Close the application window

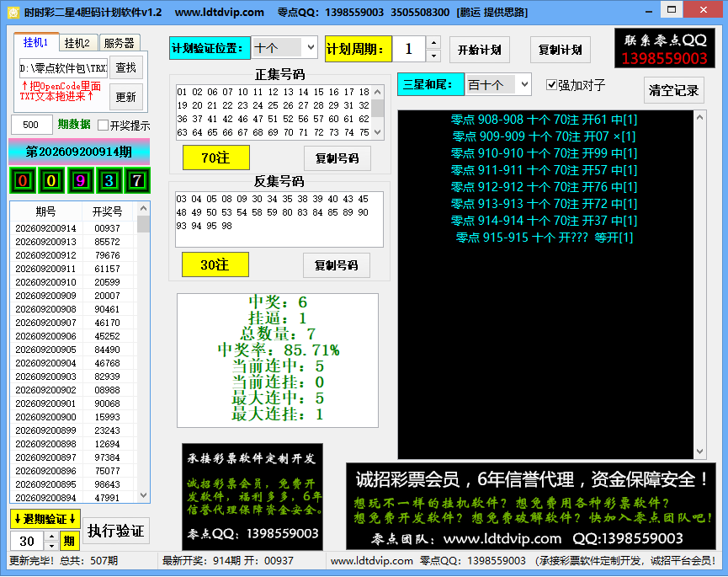click(x=704, y=10)
